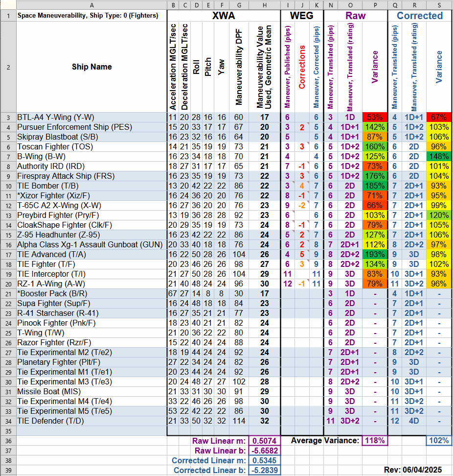Select cell '*Booster Pack (B/R)'
This screenshot has height=476, width=453.
click(x=91, y=293)
